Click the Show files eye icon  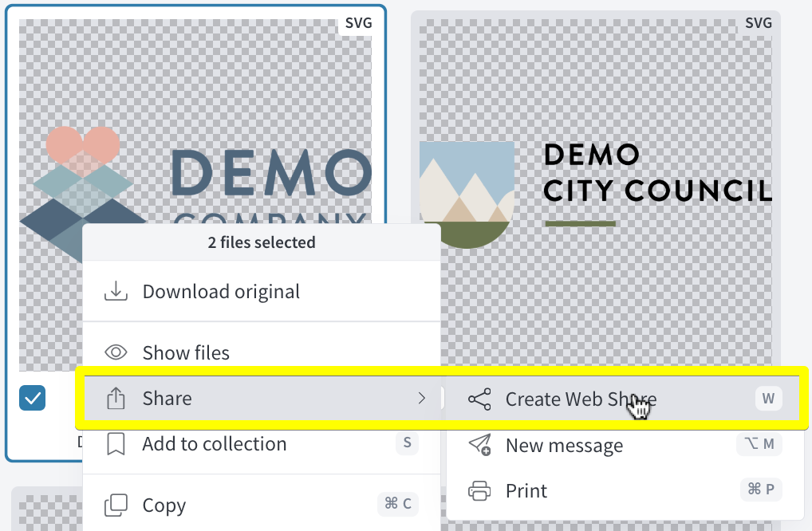pyautogui.click(x=116, y=352)
